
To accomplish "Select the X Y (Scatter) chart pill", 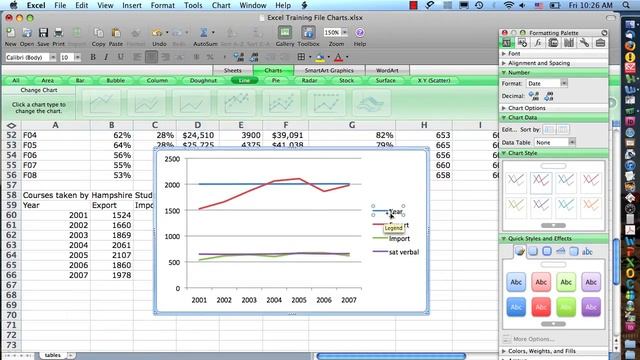I will point(434,80).
